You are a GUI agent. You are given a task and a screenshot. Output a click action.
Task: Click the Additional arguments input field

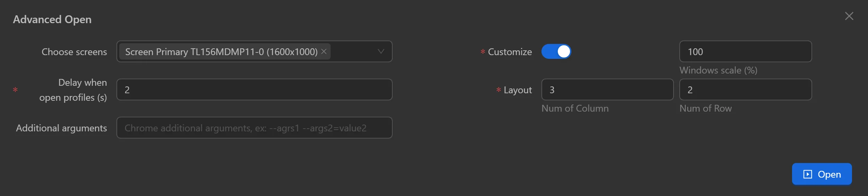coord(254,128)
